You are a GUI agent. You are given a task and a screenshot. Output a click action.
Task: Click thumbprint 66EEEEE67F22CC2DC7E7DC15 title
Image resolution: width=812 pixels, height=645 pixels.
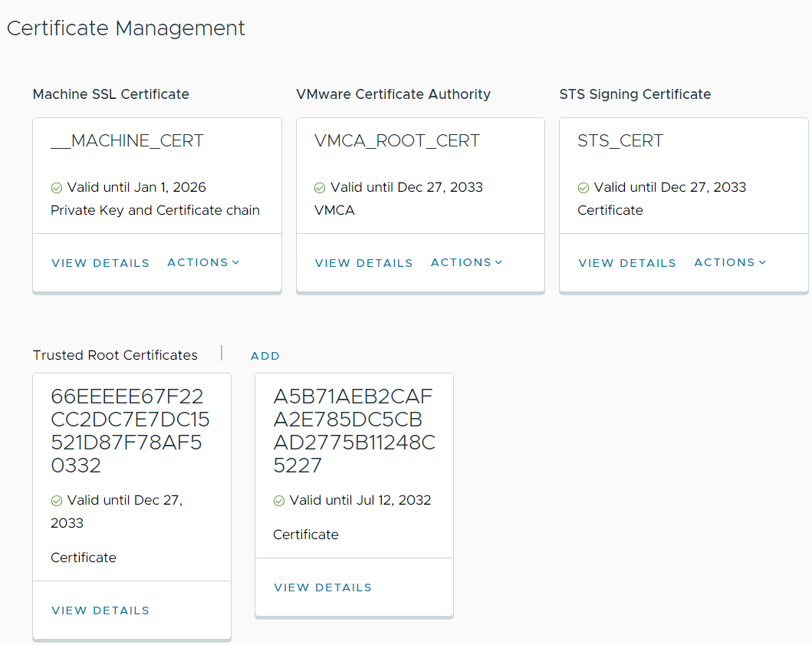(x=130, y=431)
